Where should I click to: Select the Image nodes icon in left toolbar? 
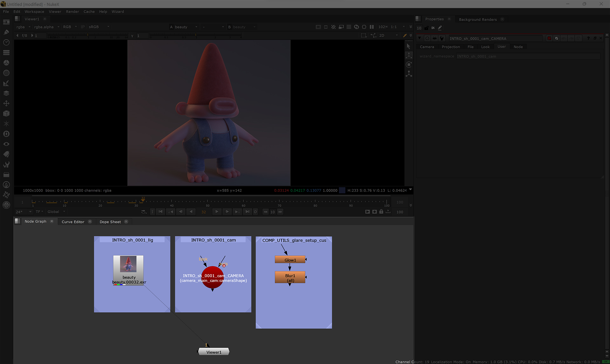(x=6, y=22)
